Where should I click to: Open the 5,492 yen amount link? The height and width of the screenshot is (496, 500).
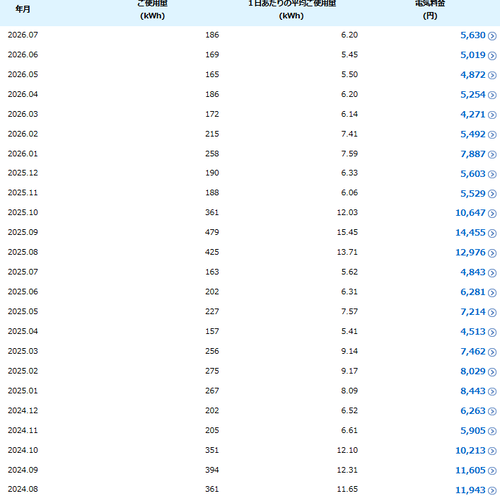click(473, 134)
